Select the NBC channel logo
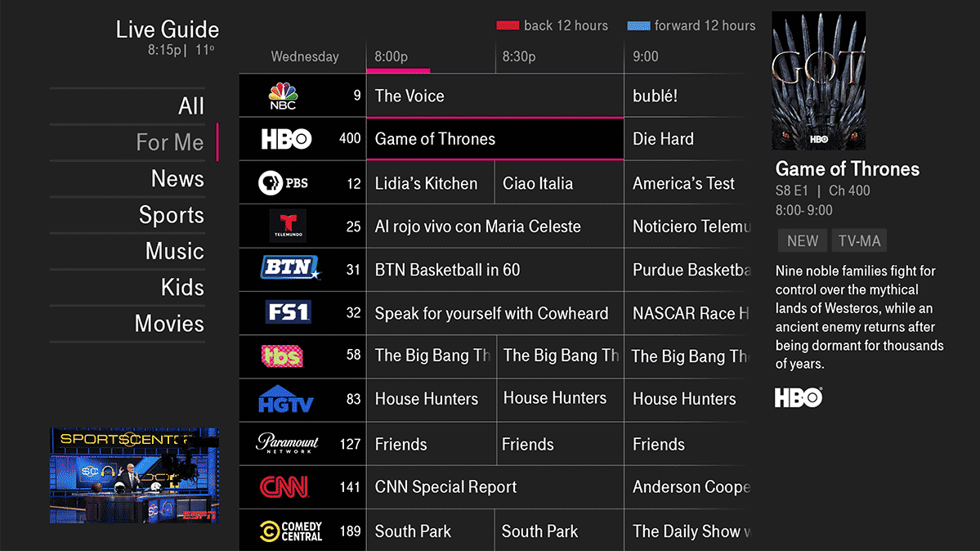 283,96
